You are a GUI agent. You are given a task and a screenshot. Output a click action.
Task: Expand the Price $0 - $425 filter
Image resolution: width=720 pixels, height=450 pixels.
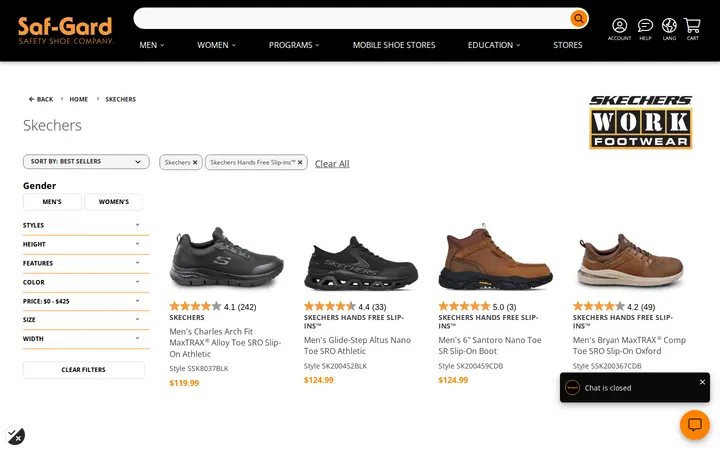pos(86,301)
